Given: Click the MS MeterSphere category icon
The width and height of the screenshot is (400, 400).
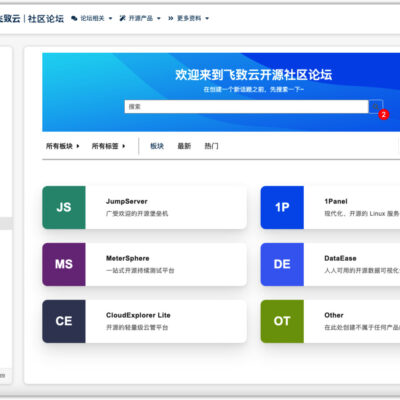Looking at the screenshot, I should pos(64,264).
